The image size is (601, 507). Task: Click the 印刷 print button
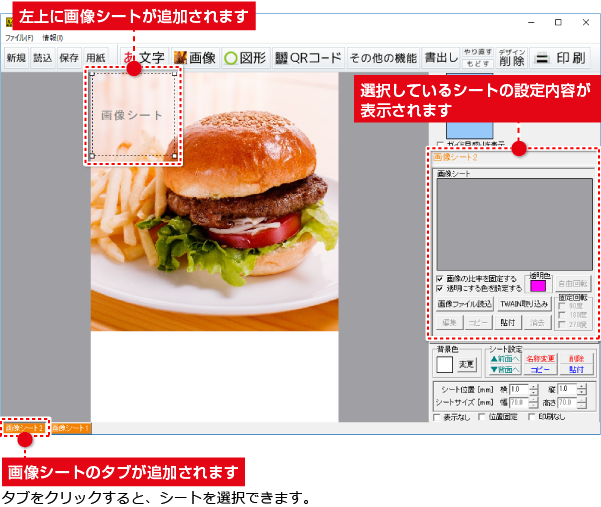(x=562, y=58)
